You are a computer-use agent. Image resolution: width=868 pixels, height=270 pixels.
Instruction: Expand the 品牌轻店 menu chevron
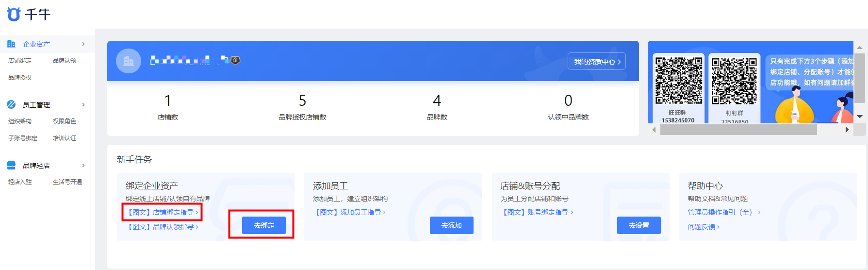coord(83,165)
